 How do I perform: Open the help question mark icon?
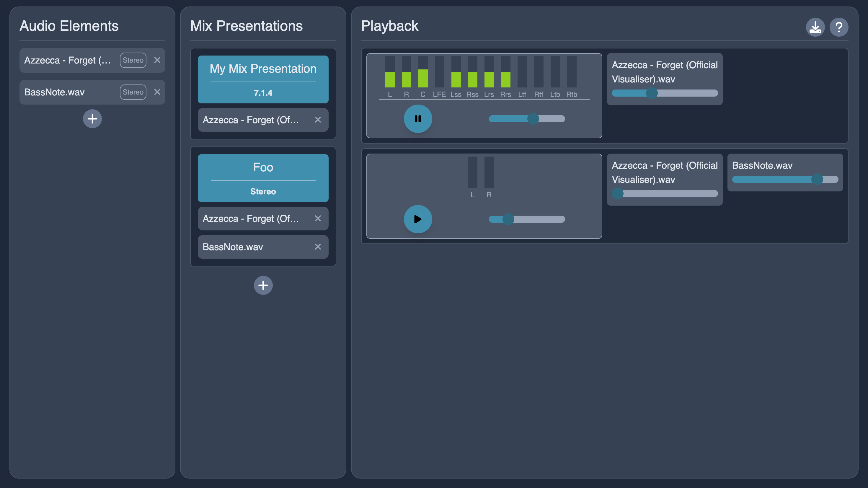(839, 27)
